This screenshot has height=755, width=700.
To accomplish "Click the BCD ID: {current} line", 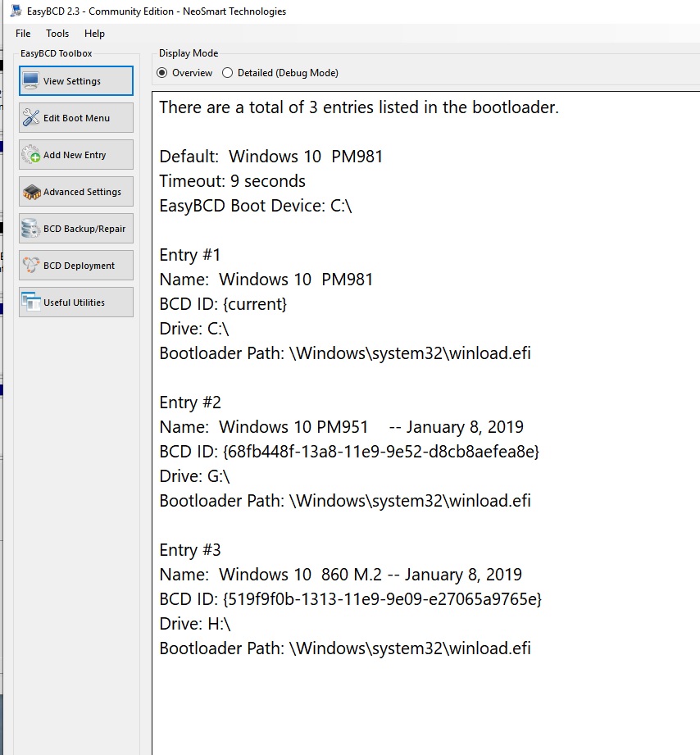I will 223,304.
